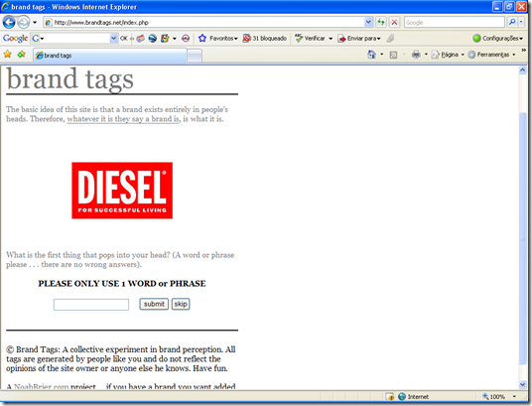
Task: Click the 31 bloqueado popup blocker button
Action: 265,39
